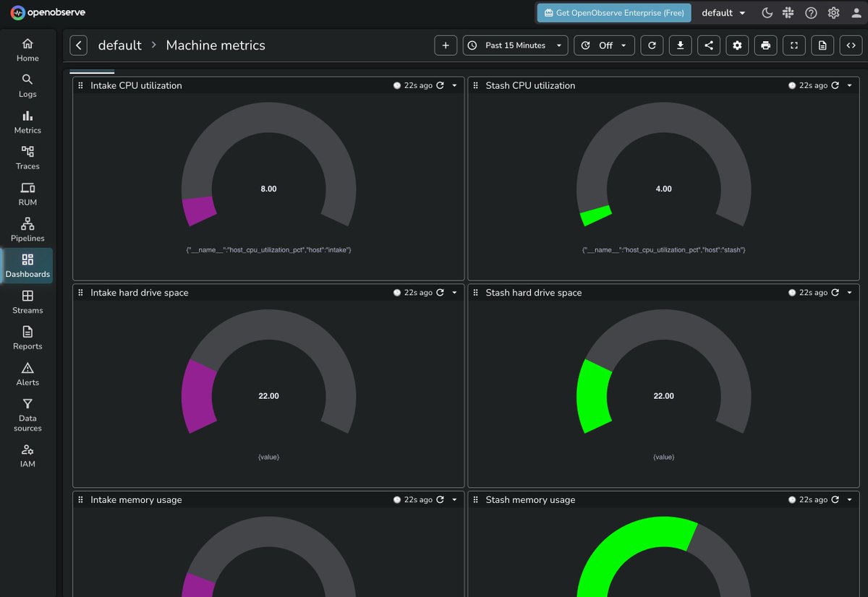Open scheduled reports document icon
The width and height of the screenshot is (868, 597).
[x=822, y=46]
